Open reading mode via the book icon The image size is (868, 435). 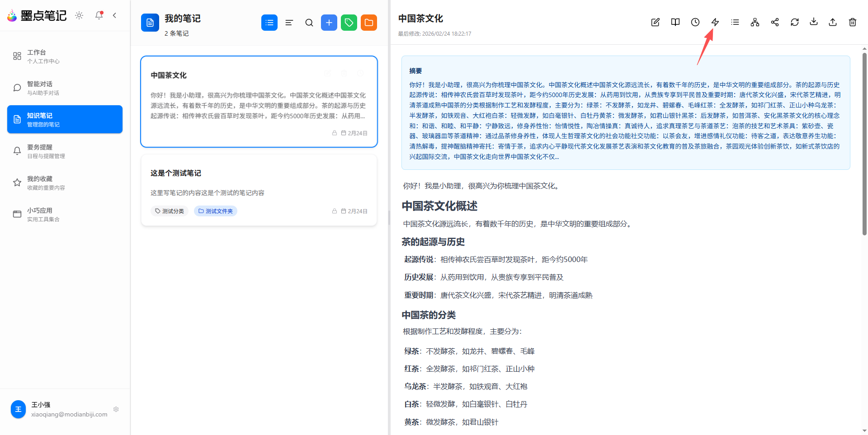click(675, 22)
